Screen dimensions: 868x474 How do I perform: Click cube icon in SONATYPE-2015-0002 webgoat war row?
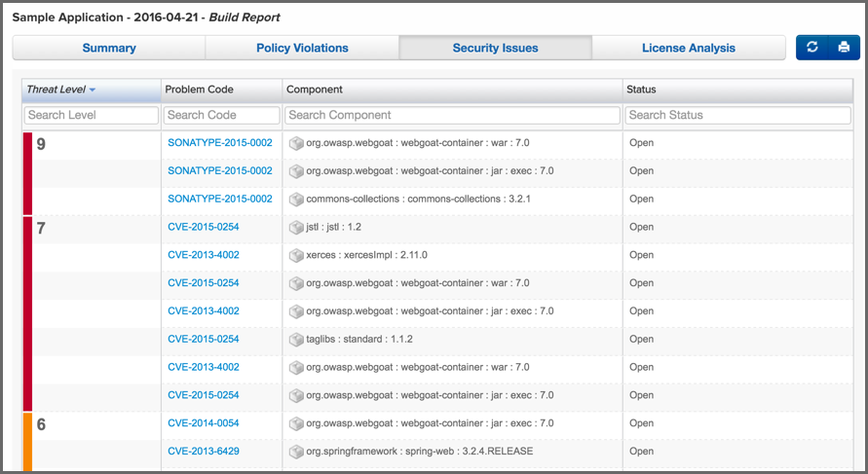tap(296, 143)
